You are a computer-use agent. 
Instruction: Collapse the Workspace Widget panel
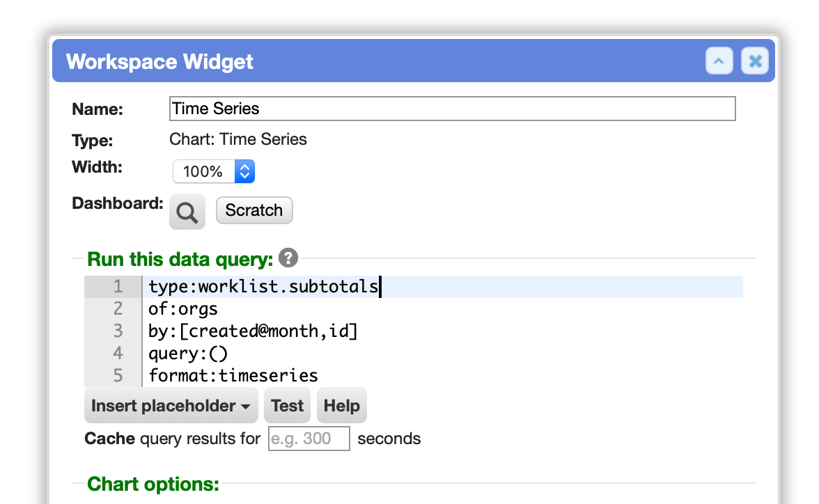719,61
